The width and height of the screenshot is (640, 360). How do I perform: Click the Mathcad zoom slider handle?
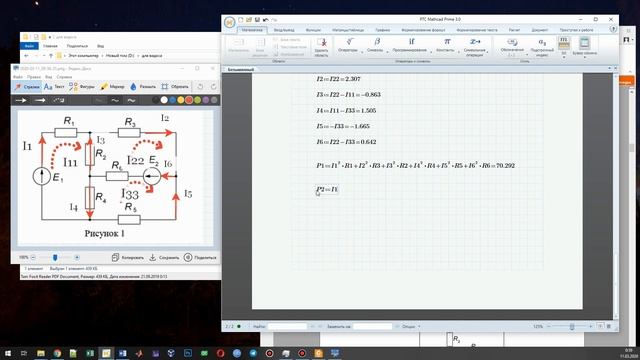(x=572, y=326)
